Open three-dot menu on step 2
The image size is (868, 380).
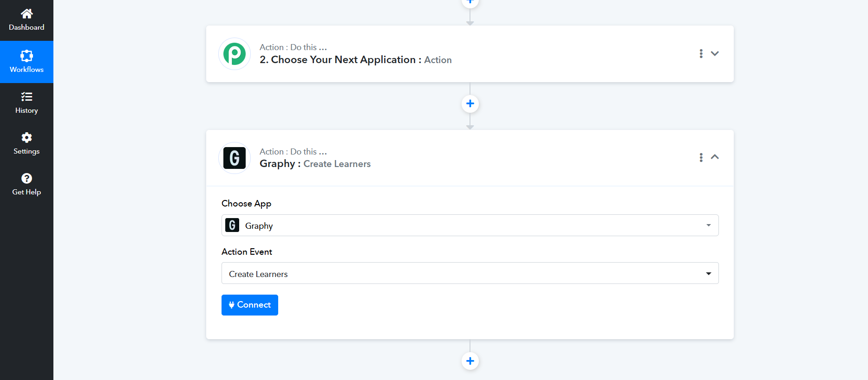701,54
